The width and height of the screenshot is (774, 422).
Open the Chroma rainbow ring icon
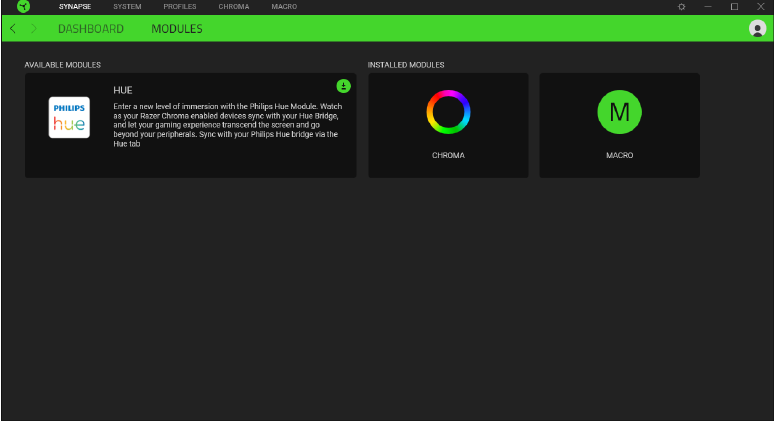tap(448, 112)
